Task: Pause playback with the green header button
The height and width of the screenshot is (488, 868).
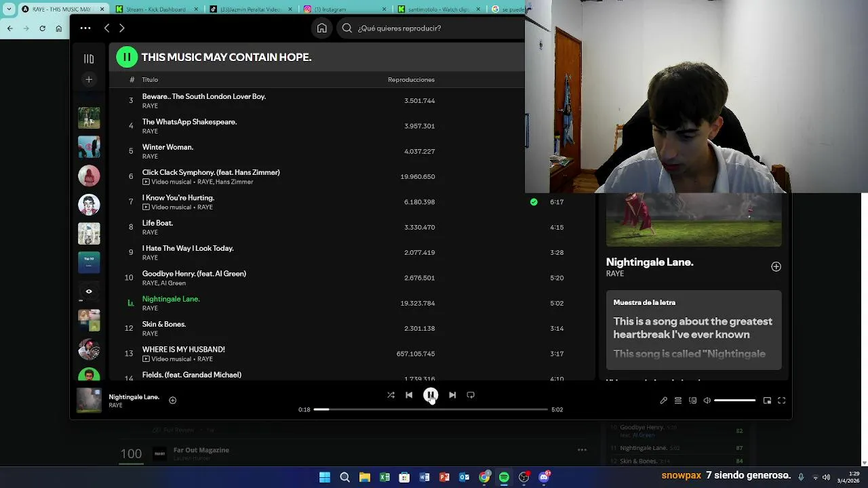Action: (x=127, y=57)
